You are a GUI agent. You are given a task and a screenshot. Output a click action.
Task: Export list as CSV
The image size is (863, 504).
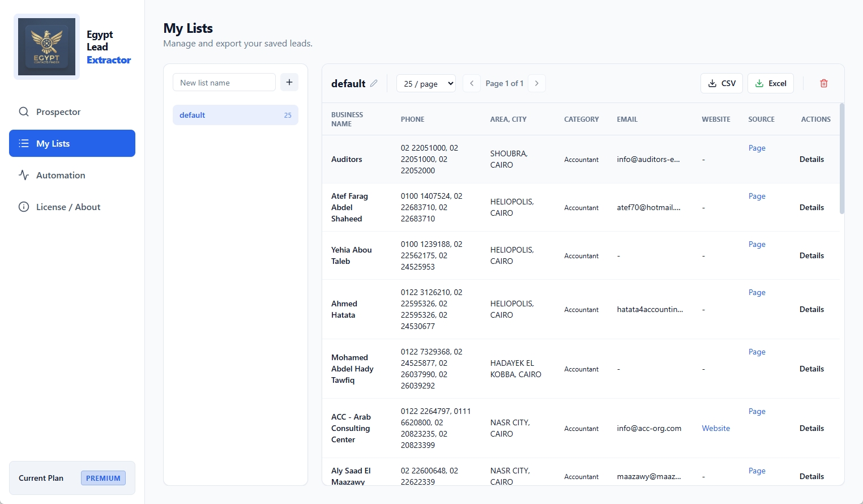click(x=721, y=83)
